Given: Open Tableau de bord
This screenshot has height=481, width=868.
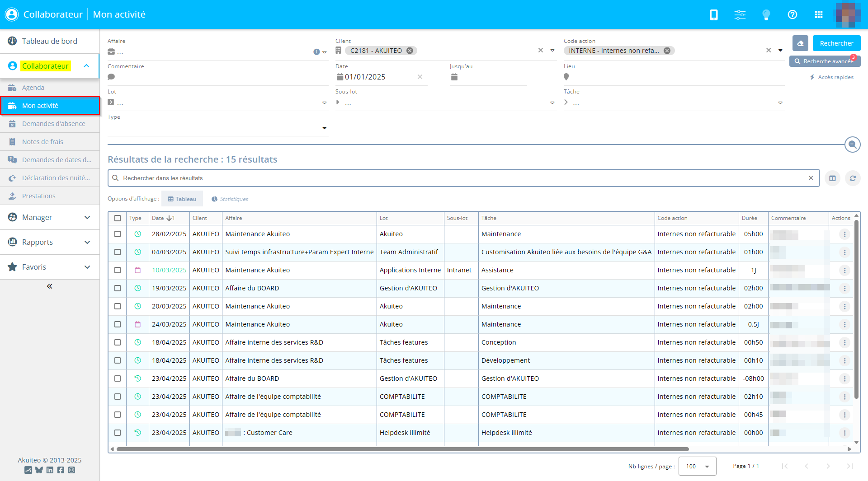Looking at the screenshot, I should [x=50, y=41].
